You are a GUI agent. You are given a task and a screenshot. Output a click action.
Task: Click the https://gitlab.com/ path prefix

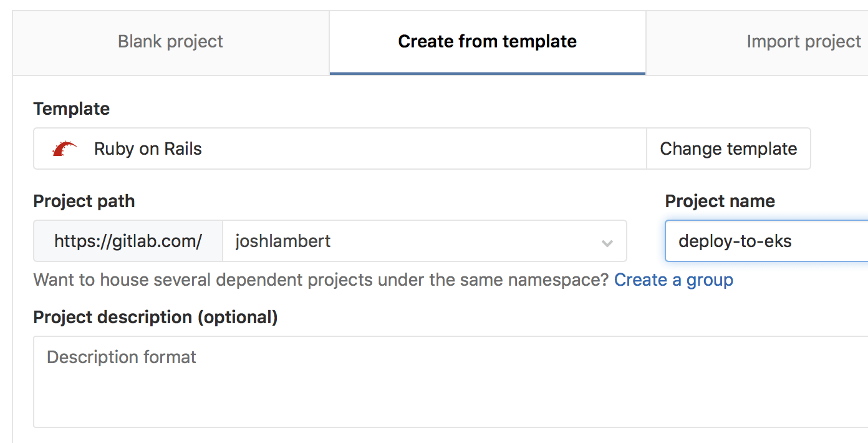coord(127,241)
